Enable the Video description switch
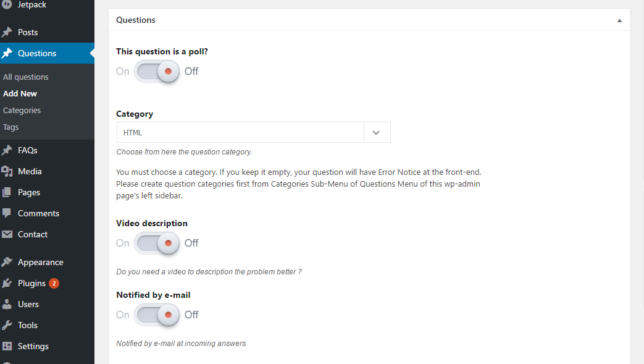 [157, 243]
